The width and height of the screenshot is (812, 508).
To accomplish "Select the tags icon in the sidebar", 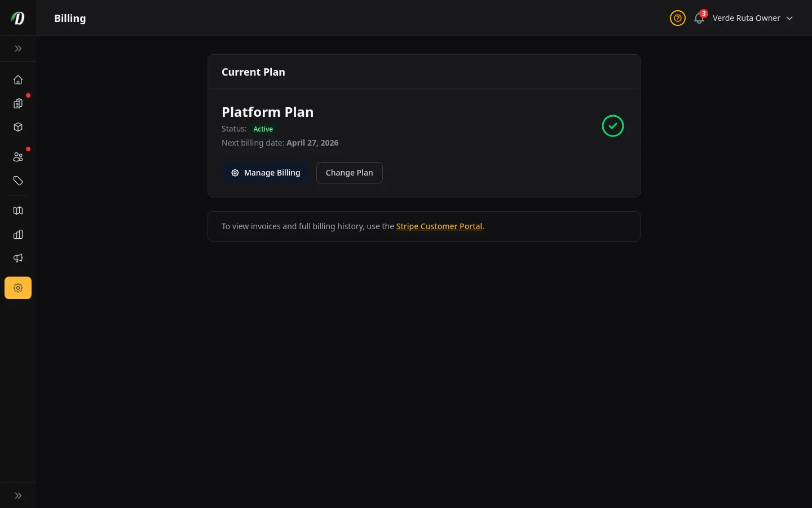I will (18, 181).
